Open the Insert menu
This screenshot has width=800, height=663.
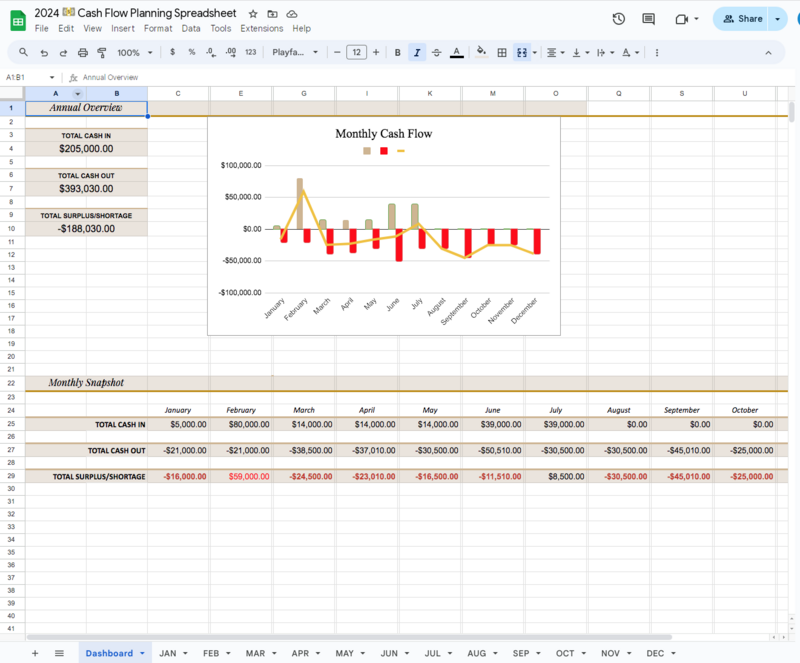point(123,29)
